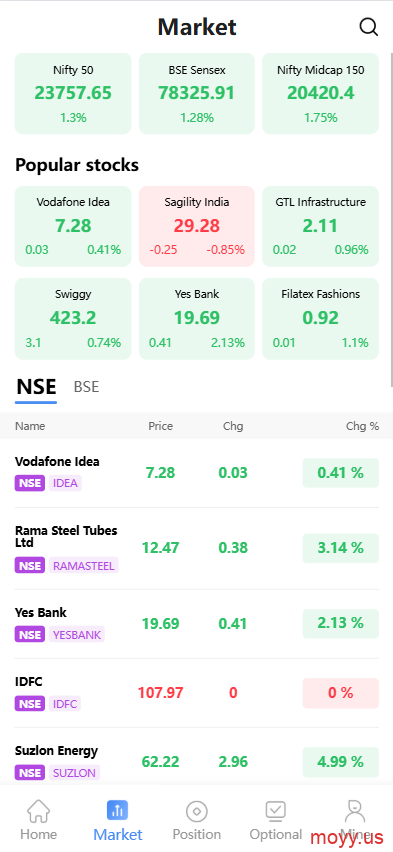Viewport: 393px width, 852px height.
Task: Click the IDFC 0 % change badge
Action: pyautogui.click(x=340, y=693)
